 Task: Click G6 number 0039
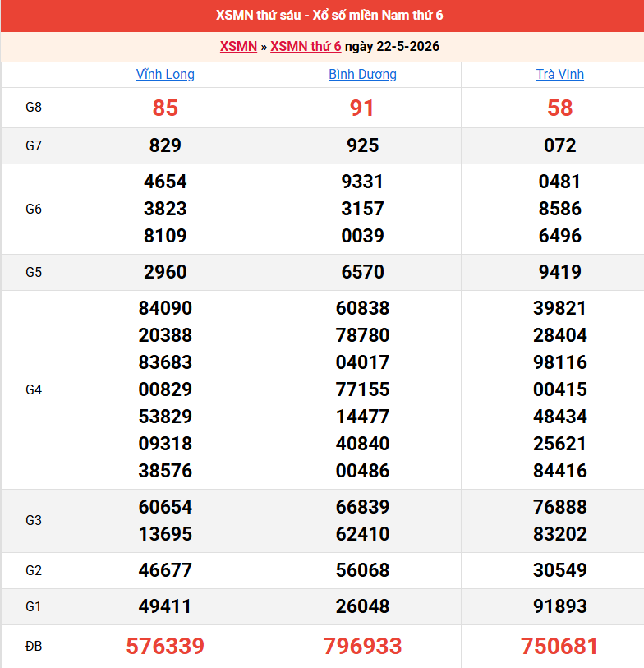tap(362, 236)
